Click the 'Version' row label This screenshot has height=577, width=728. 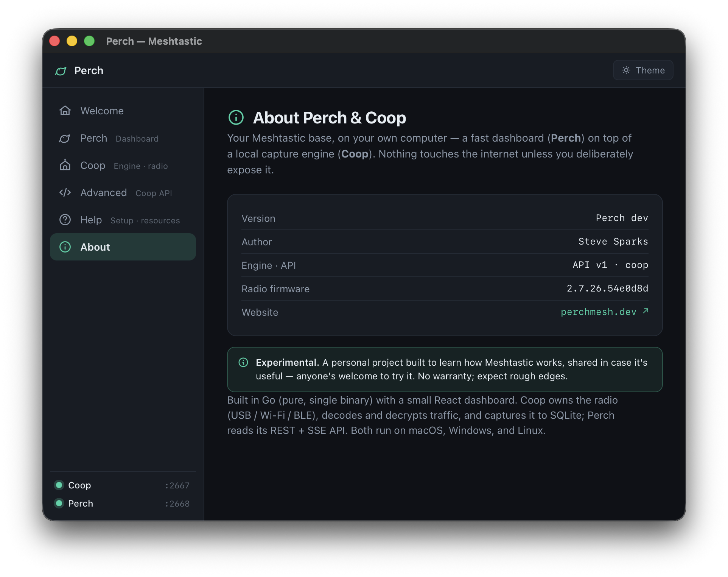(x=258, y=218)
